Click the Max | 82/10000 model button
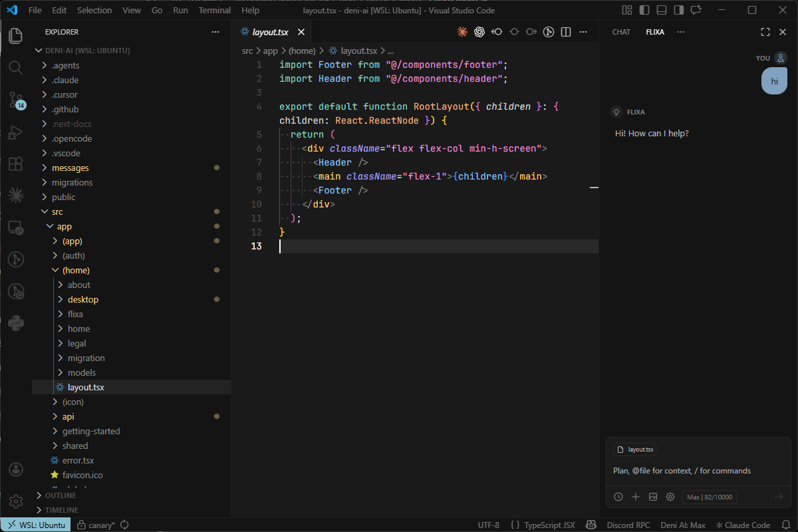The width and height of the screenshot is (798, 532). pyautogui.click(x=709, y=497)
